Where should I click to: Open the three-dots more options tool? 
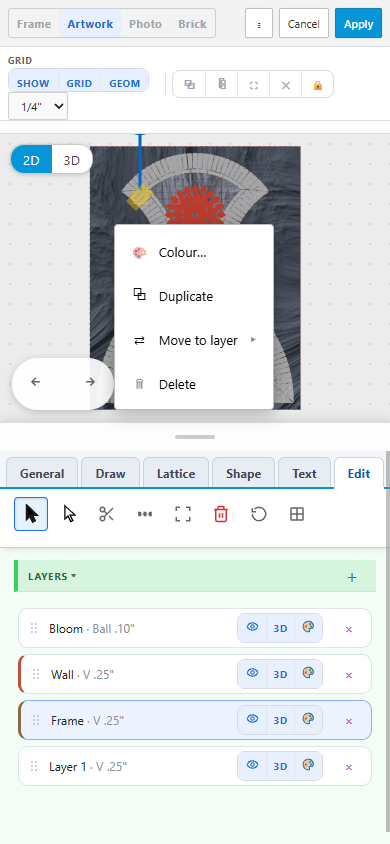click(145, 514)
